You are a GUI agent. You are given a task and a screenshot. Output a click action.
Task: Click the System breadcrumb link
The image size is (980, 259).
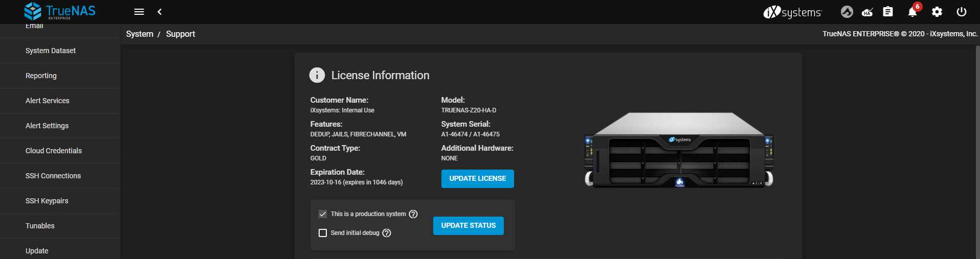(140, 34)
